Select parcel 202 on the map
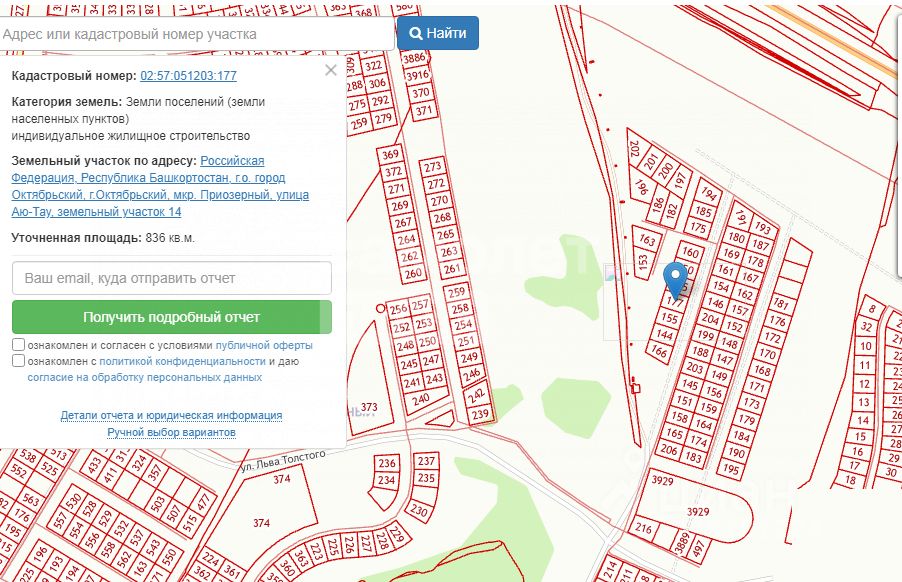 point(635,149)
